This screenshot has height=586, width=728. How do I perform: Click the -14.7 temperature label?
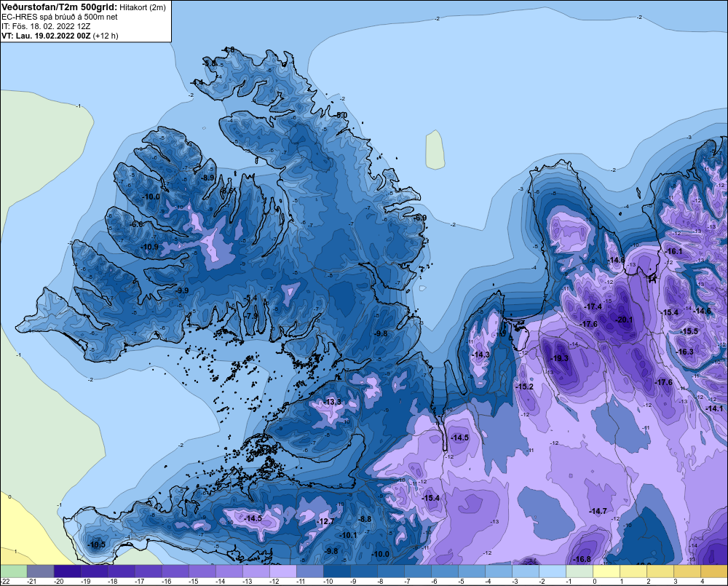click(598, 511)
